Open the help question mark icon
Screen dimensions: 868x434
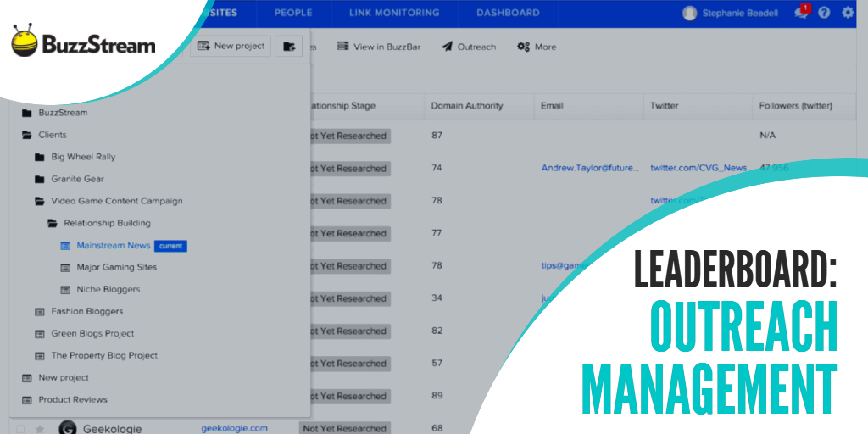[824, 13]
